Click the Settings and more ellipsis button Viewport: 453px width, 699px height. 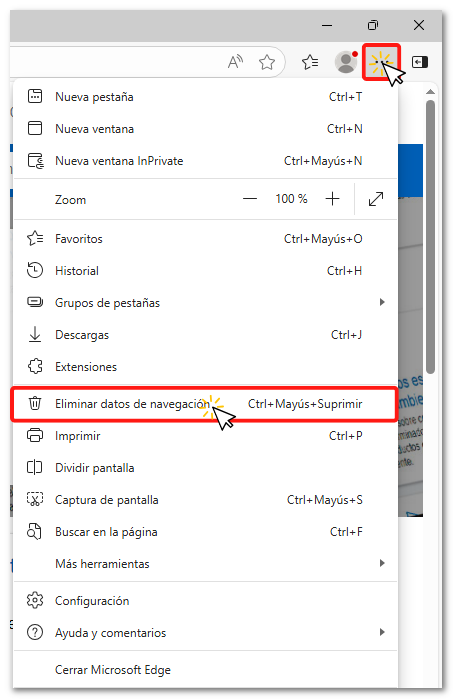(381, 62)
